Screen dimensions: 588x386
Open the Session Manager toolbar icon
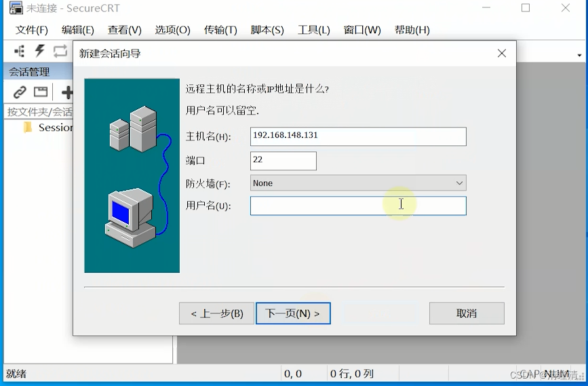(x=20, y=51)
